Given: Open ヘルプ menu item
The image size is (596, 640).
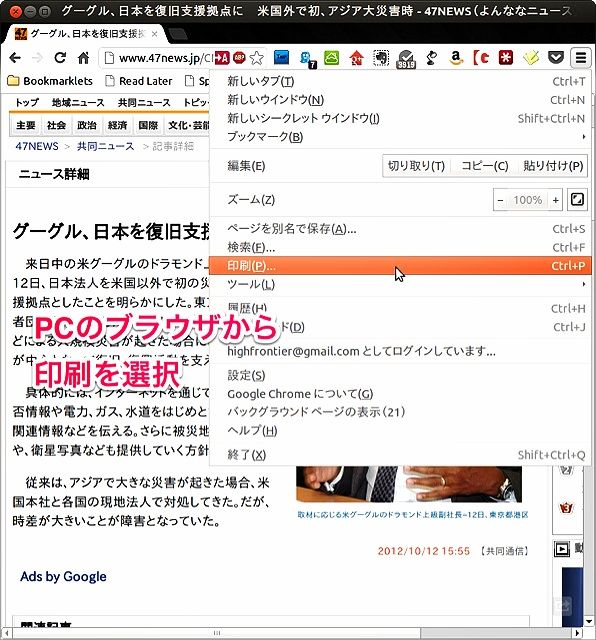Looking at the screenshot, I should (400, 431).
